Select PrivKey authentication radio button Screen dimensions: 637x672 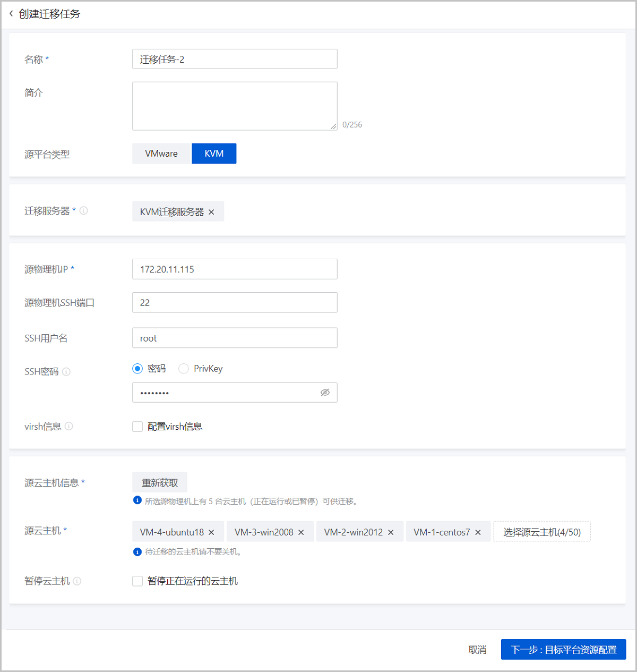tap(184, 369)
